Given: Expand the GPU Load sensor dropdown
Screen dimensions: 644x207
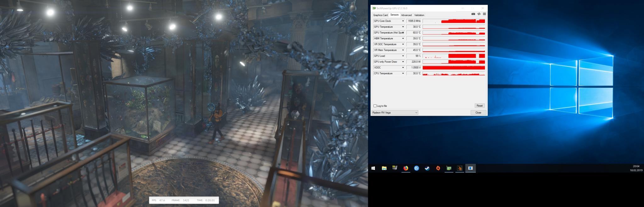Looking at the screenshot, I should [x=403, y=56].
